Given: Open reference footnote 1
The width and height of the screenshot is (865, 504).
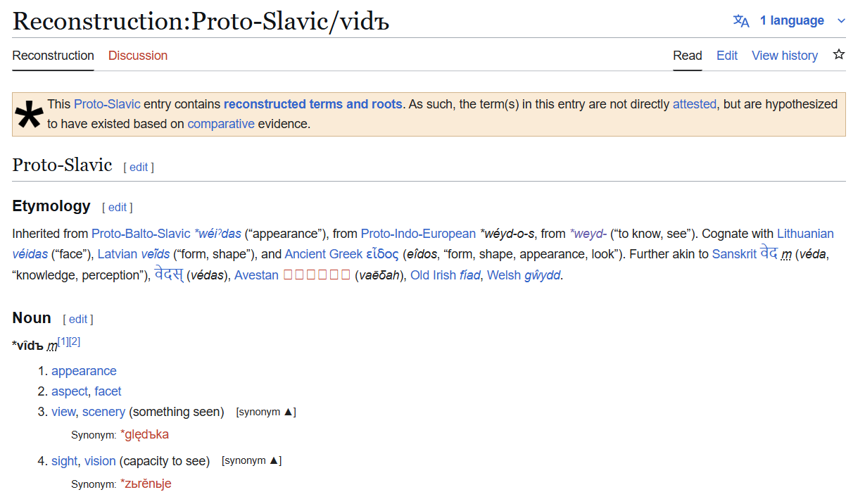Looking at the screenshot, I should tap(63, 341).
